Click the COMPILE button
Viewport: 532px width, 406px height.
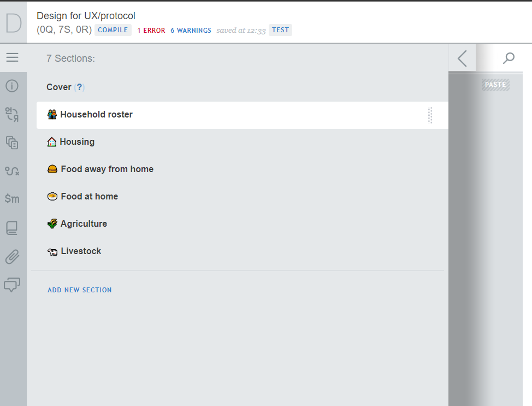pyautogui.click(x=113, y=30)
